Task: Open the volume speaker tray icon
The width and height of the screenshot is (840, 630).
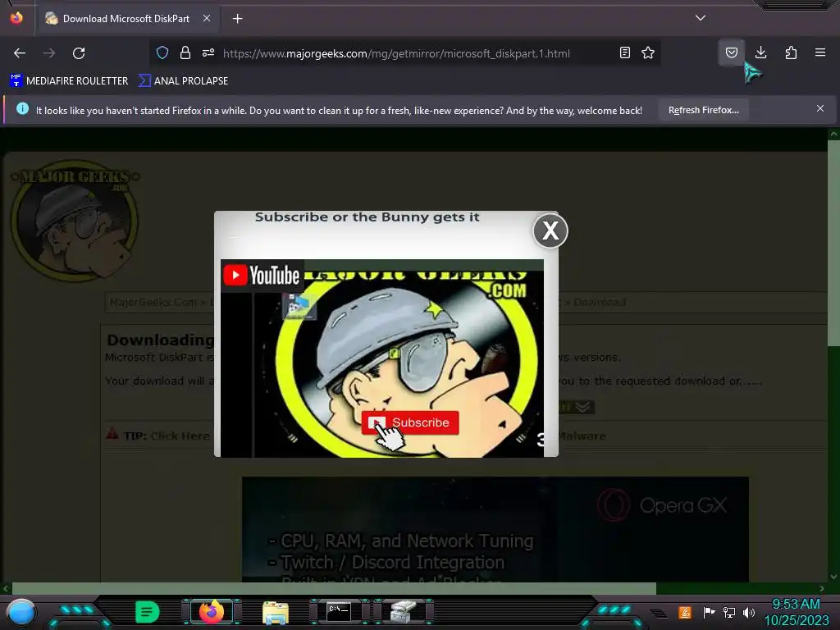Action: pyautogui.click(x=749, y=612)
